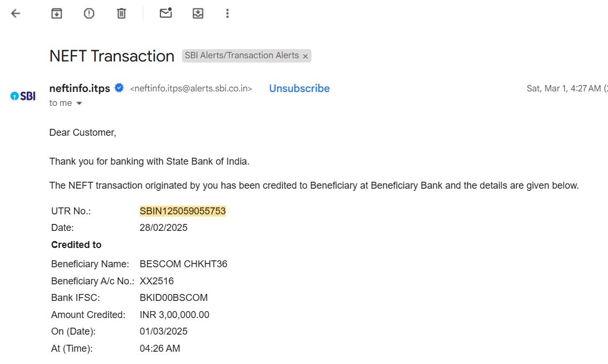The height and width of the screenshot is (364, 608).
Task: Remove the SBI Alerts/Transaction Alerts label
Action: tap(305, 56)
